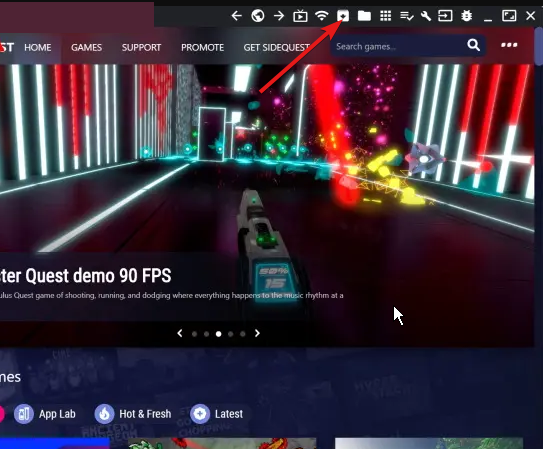543x449 pixels.
Task: Open the TV stream casting icon
Action: pyautogui.click(x=300, y=16)
